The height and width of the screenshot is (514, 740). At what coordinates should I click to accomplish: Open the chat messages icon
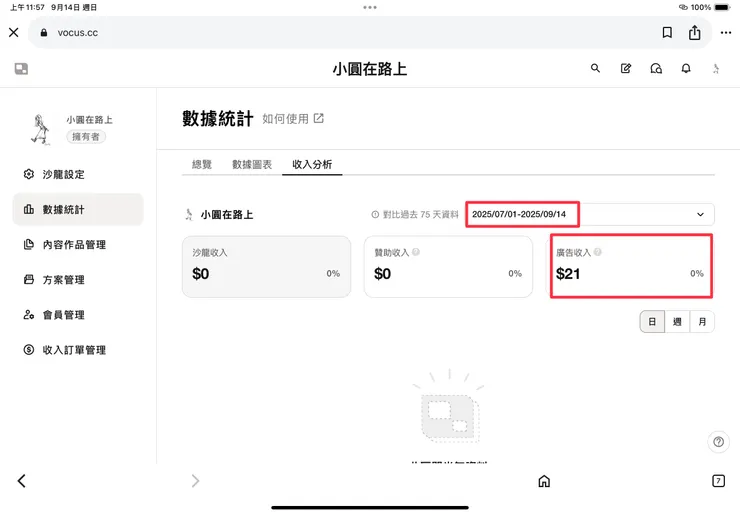click(x=656, y=69)
